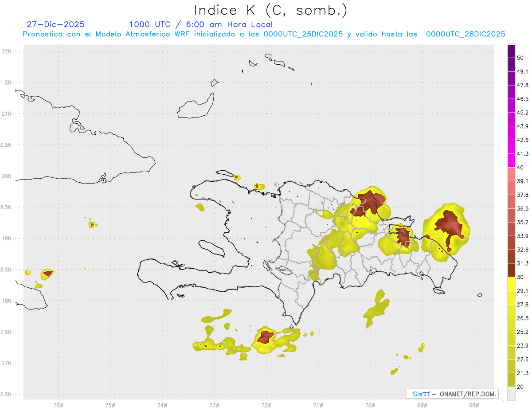Click the colorbar value "41.3"
The width and height of the screenshot is (532, 411).
tap(523, 154)
